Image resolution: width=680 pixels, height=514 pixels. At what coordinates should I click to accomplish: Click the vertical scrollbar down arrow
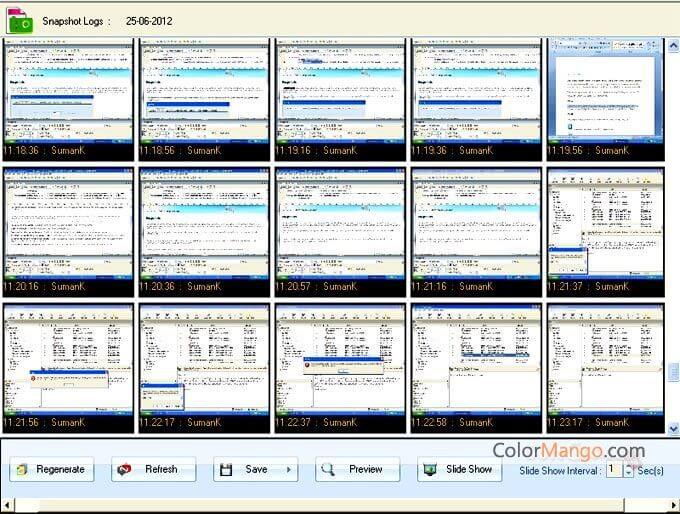(673, 428)
